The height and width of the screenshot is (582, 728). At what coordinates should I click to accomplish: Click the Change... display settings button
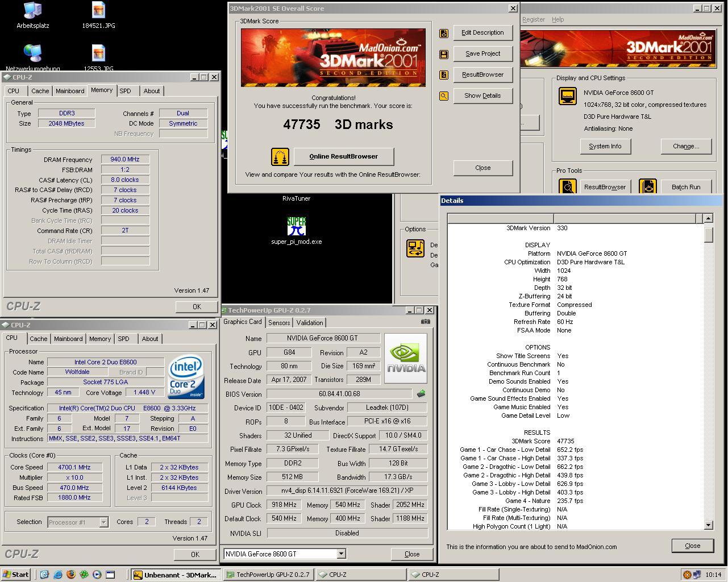686,146
